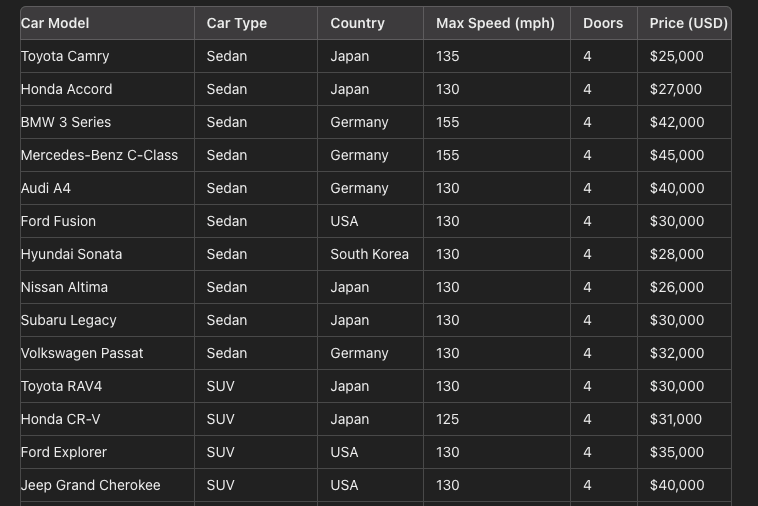
Task: Click the Max Speed (mph) header
Action: click(495, 23)
